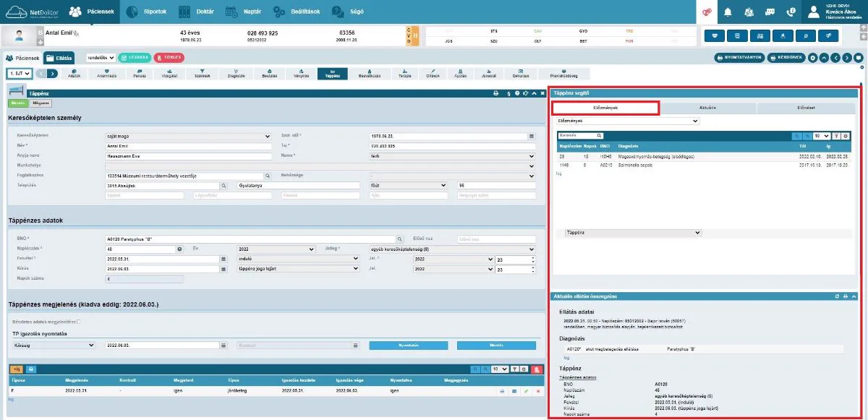Go to the Diagnózis section tab

click(236, 74)
